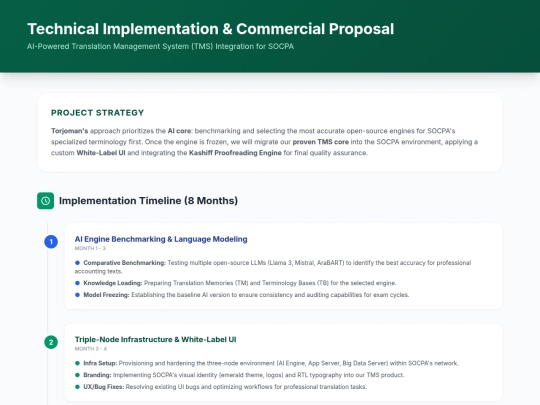Click the bold phrase White-Label UI in strategy paragraph
540x405 pixels.
[101, 153]
